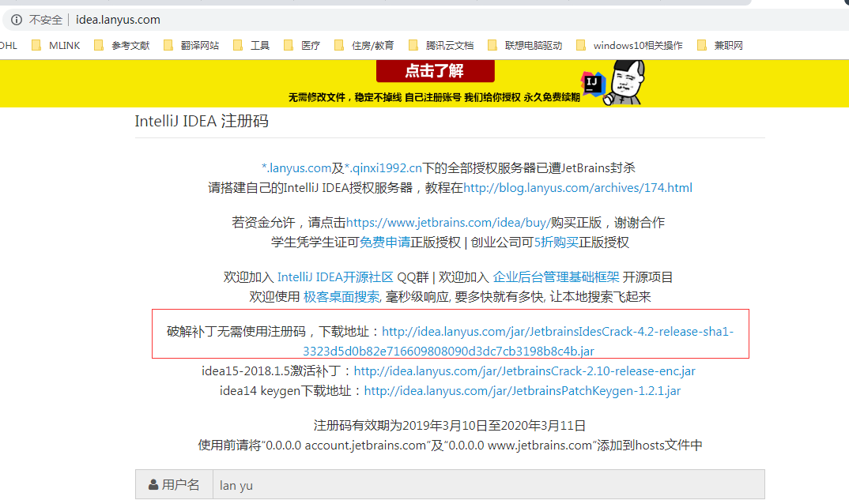Viewport: 849px width, 504px height.
Task: Open the 医疗 bookmark folder
Action: click(x=302, y=46)
